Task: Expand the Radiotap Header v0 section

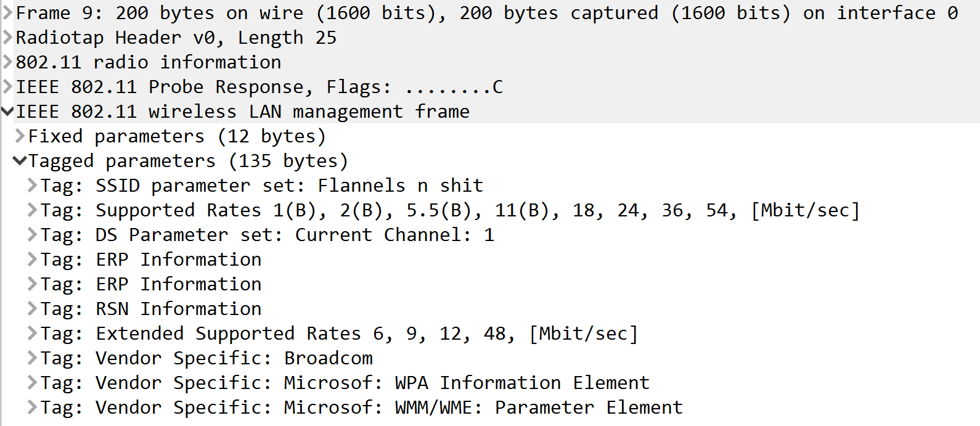Action: [x=7, y=38]
